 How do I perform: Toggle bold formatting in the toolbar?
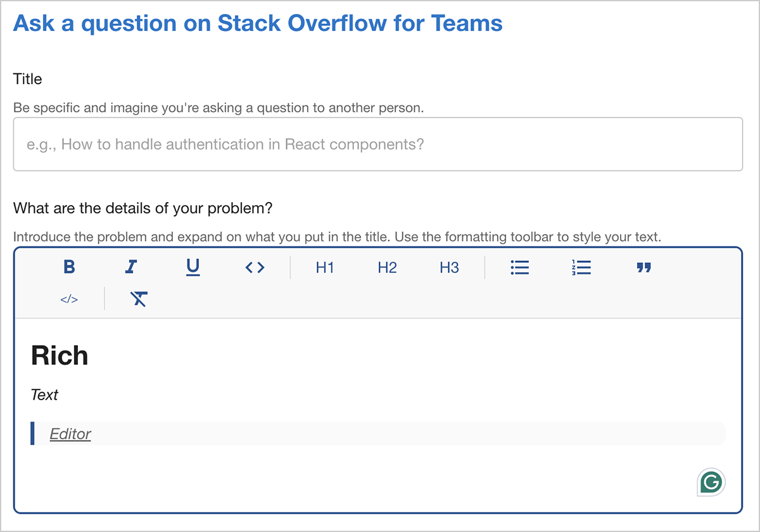(69, 267)
